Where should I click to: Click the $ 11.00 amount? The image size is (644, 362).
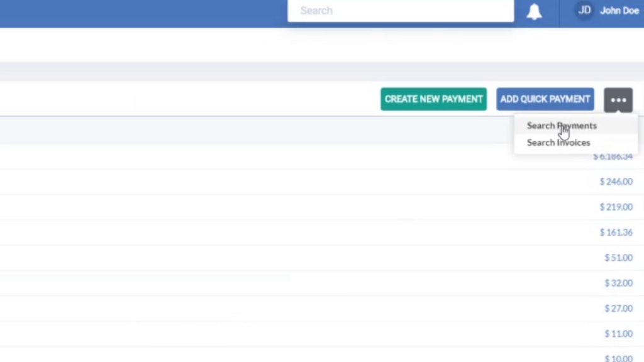(x=619, y=334)
